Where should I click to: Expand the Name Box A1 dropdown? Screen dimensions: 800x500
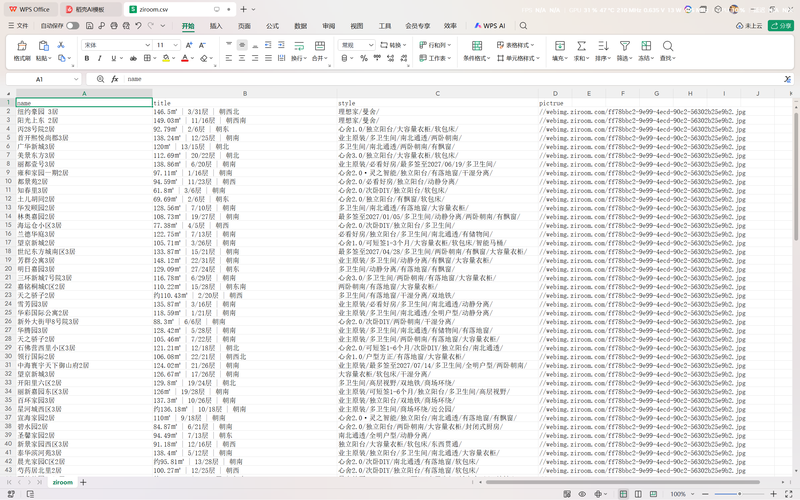point(76,79)
